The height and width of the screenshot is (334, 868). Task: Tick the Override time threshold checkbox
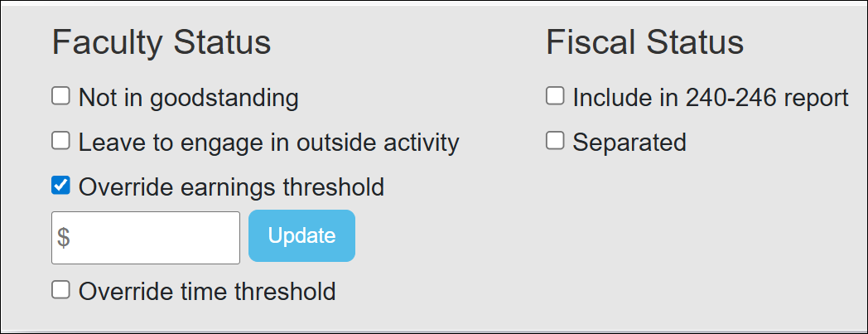[60, 290]
